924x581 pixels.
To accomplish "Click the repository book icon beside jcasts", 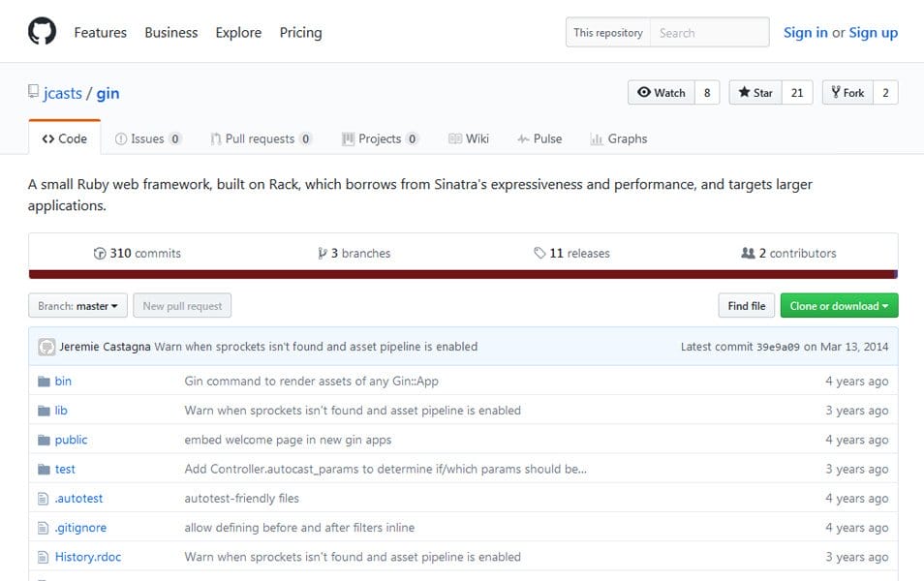I will pos(33,91).
